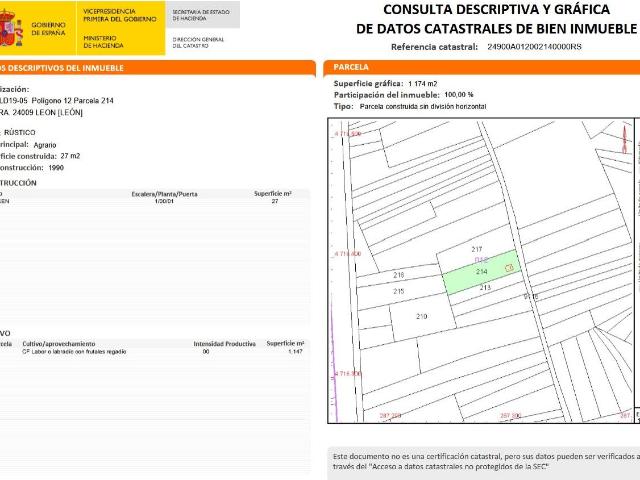Select parcel 215 on the map
This screenshot has height=480, width=640.
coord(398,291)
